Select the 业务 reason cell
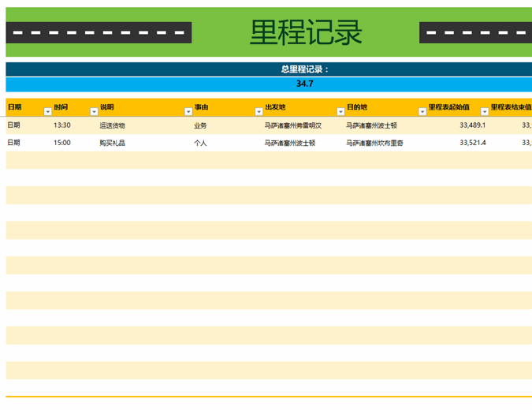The image size is (532, 410). 200,125
